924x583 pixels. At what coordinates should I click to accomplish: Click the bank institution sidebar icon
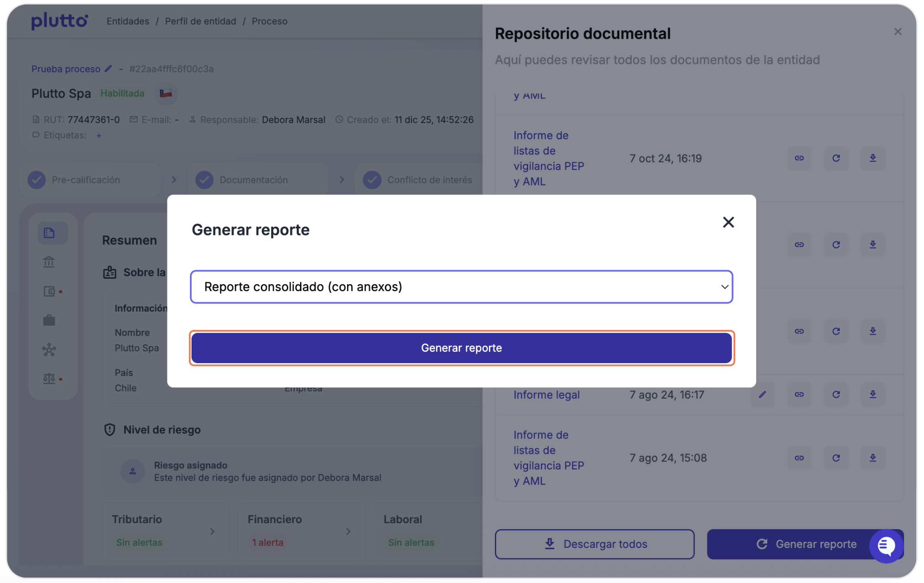coord(49,262)
